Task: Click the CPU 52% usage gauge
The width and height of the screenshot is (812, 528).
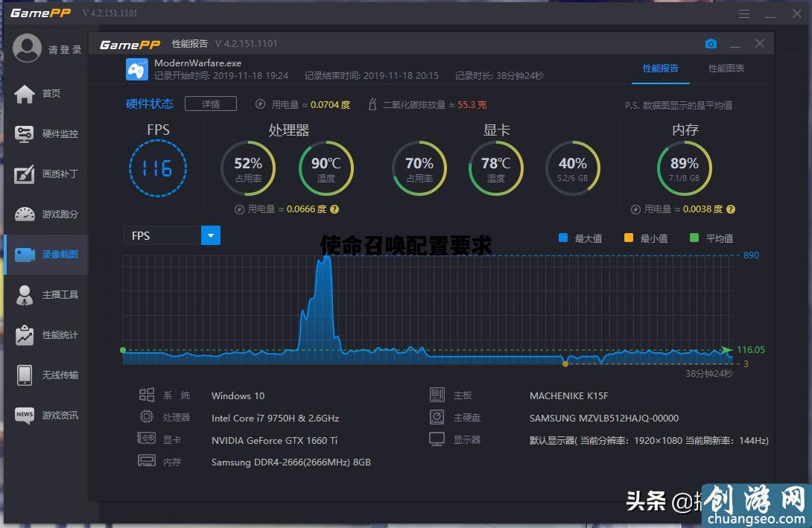Action: [x=248, y=169]
